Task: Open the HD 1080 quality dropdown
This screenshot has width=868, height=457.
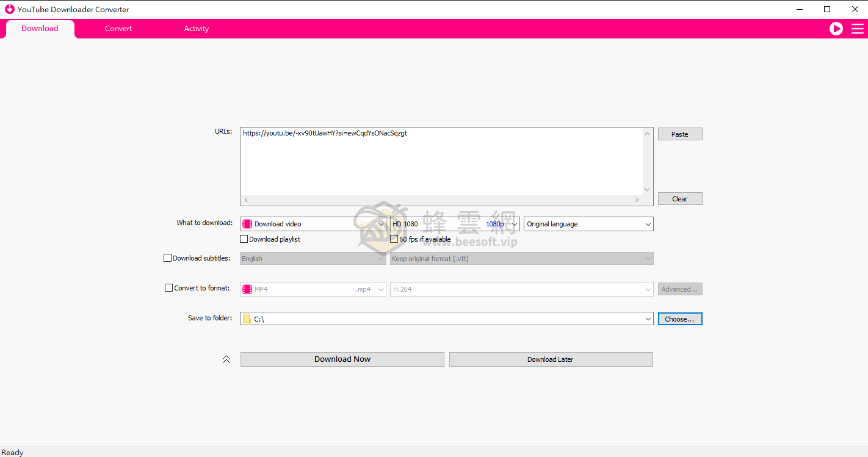Action: coord(455,224)
